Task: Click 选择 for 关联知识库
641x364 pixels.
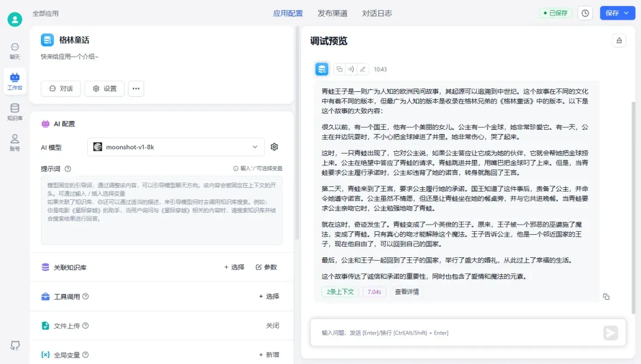Action: click(234, 267)
